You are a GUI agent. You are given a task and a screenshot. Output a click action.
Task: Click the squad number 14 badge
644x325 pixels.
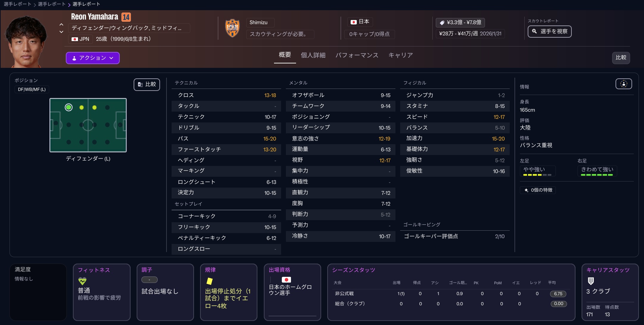[126, 17]
